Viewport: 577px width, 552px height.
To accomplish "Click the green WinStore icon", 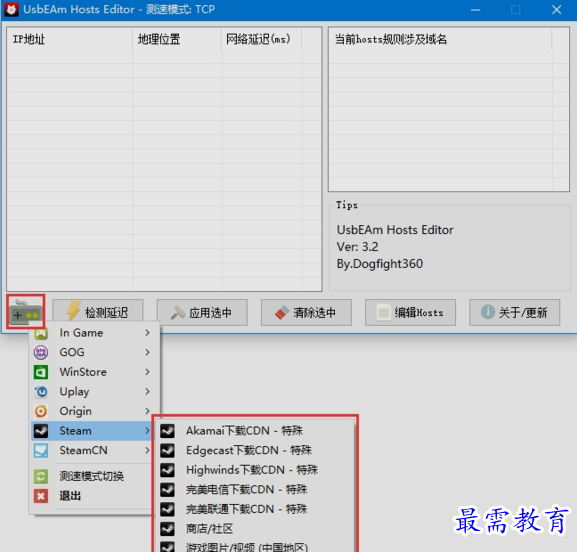I will [x=41, y=372].
